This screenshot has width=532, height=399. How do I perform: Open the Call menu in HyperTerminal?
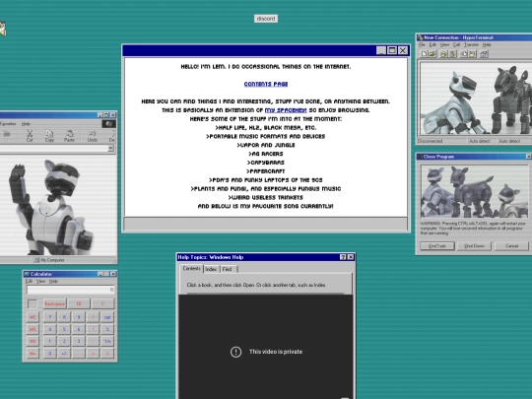coord(456,44)
